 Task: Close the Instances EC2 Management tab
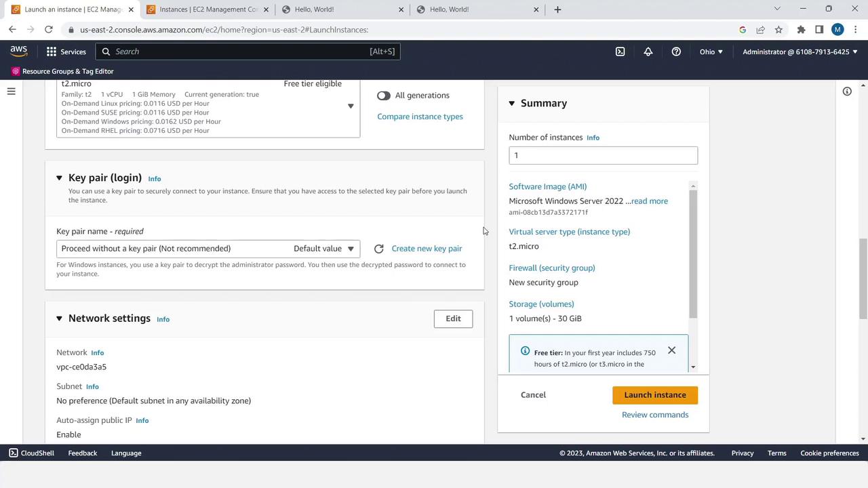click(265, 9)
